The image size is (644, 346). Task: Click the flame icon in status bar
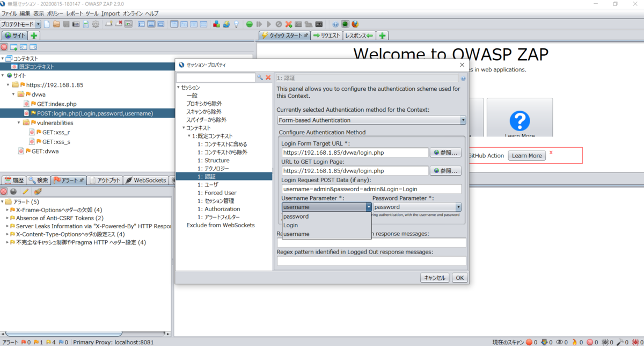click(x=575, y=342)
